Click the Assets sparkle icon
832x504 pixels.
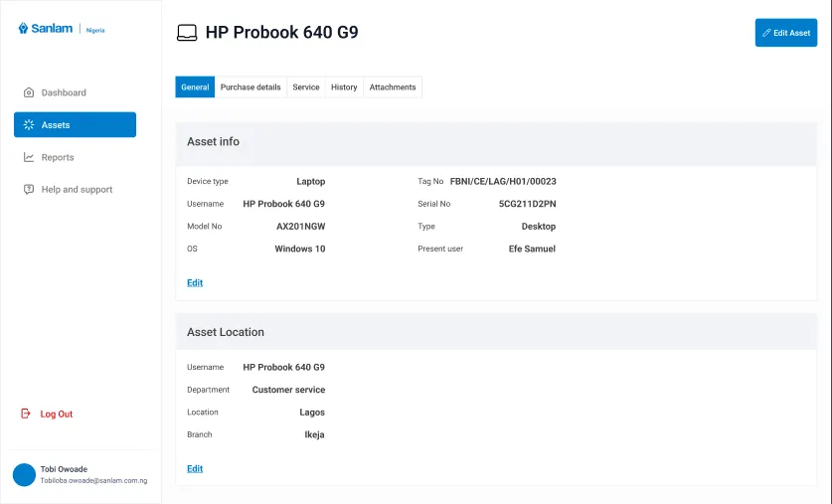click(29, 124)
